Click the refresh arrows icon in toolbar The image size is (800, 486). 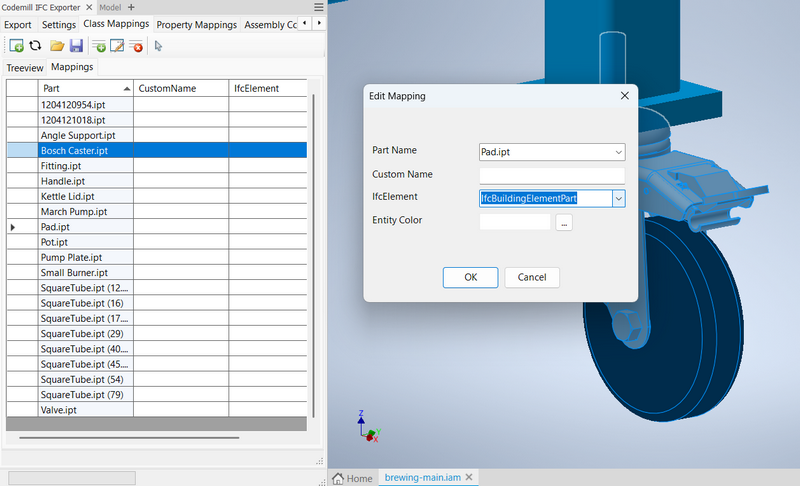(35, 46)
